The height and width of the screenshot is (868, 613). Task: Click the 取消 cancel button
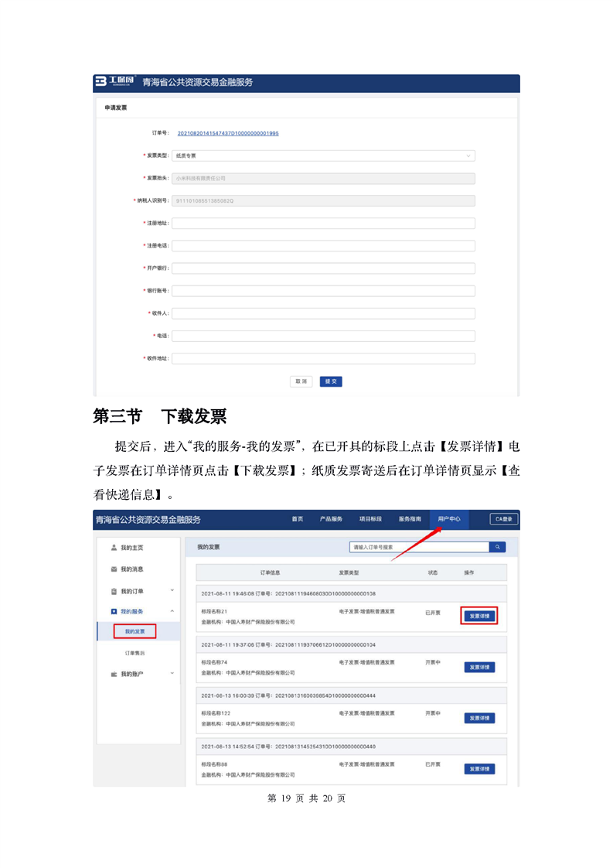pyautogui.click(x=300, y=381)
